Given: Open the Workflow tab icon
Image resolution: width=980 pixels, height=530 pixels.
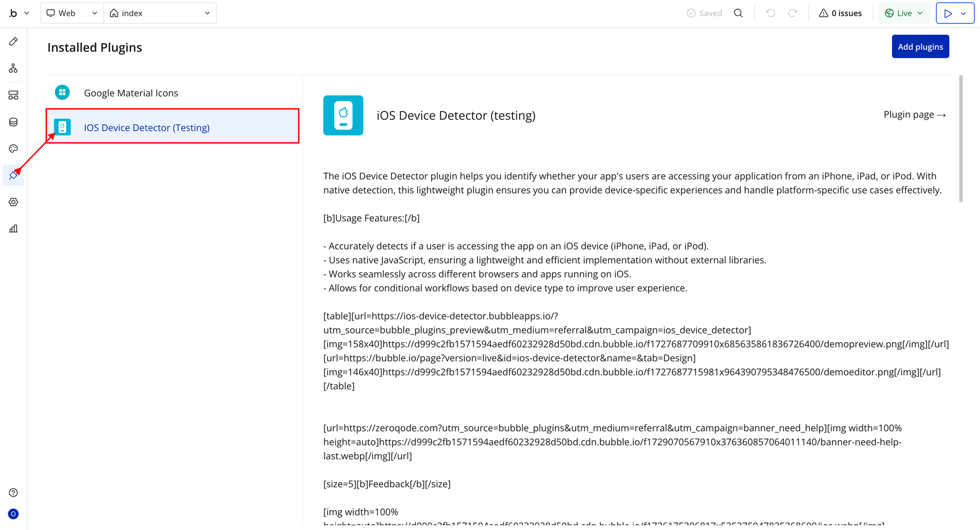Looking at the screenshot, I should click(x=13, y=68).
